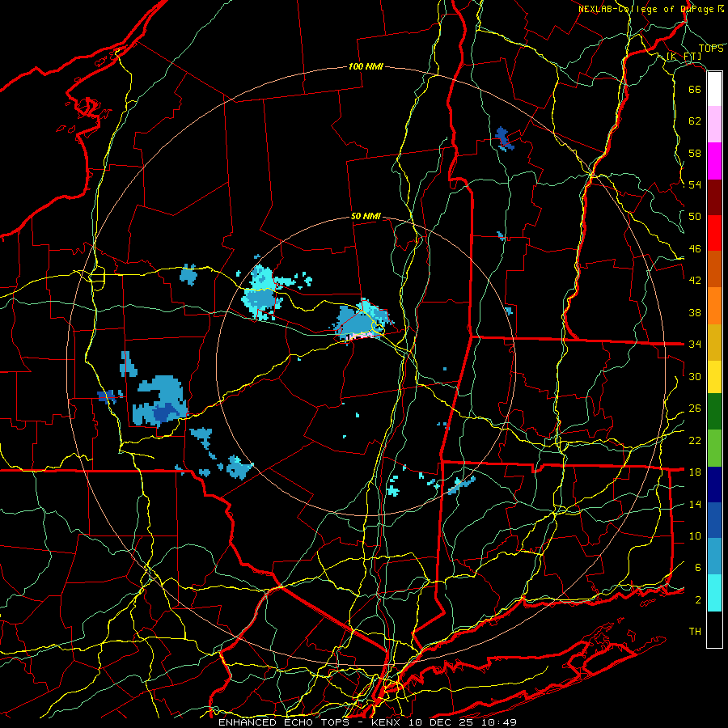
Task: Click the light pink legend swatch
Action: 714,124
